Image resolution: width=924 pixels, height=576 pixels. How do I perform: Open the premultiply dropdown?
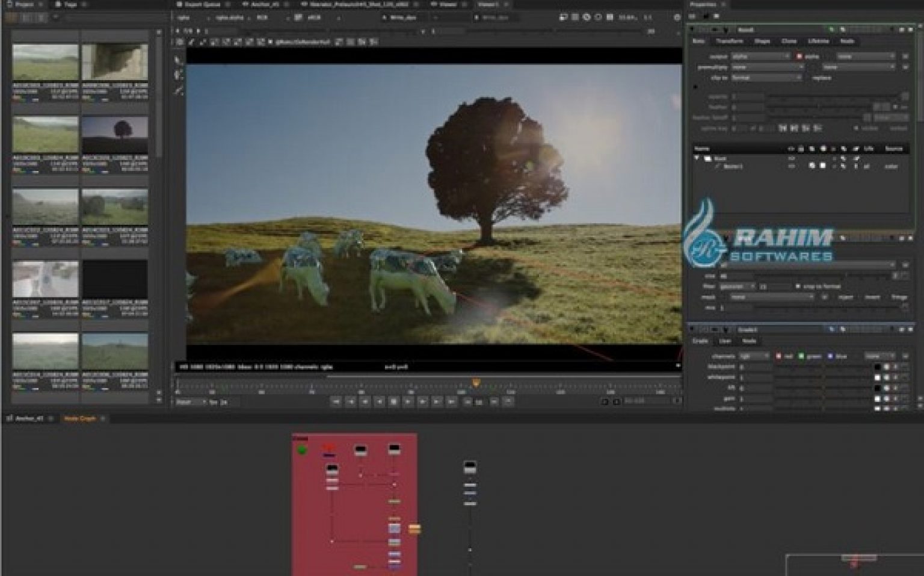[x=766, y=67]
